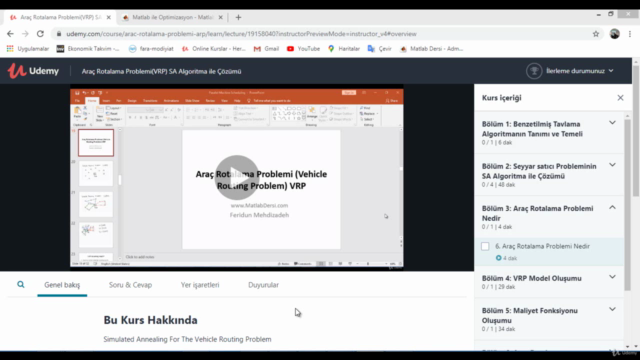Image resolution: width=640 pixels, height=360 pixels.
Task: Open the Online Kurslar bookmark
Action: coord(213,49)
